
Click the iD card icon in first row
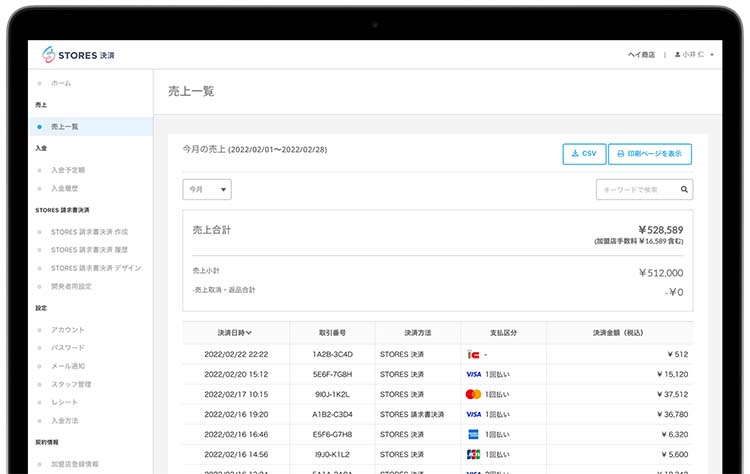point(473,354)
